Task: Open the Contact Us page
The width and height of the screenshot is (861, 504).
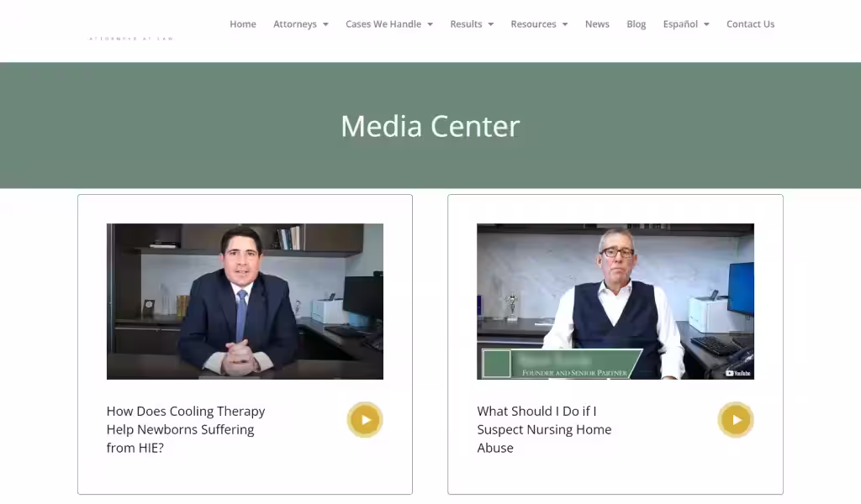Action: point(750,24)
